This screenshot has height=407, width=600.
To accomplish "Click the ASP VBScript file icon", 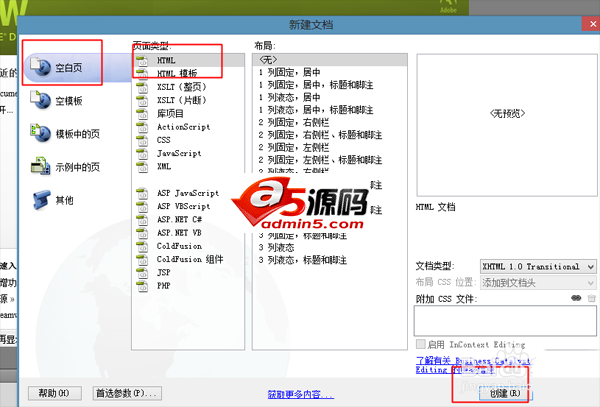I will [142, 207].
